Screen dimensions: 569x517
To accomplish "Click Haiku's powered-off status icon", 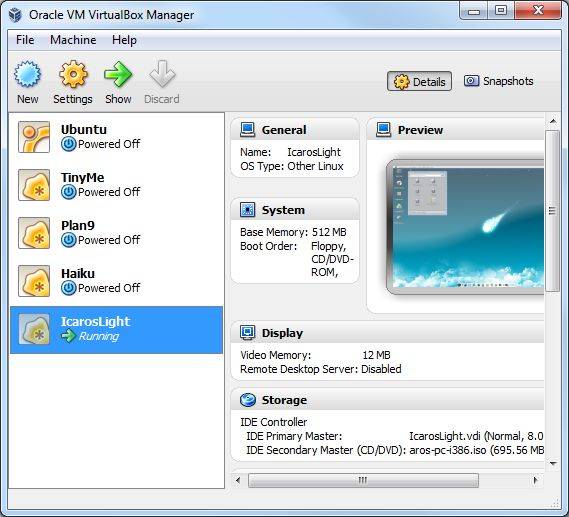I will 68,288.
